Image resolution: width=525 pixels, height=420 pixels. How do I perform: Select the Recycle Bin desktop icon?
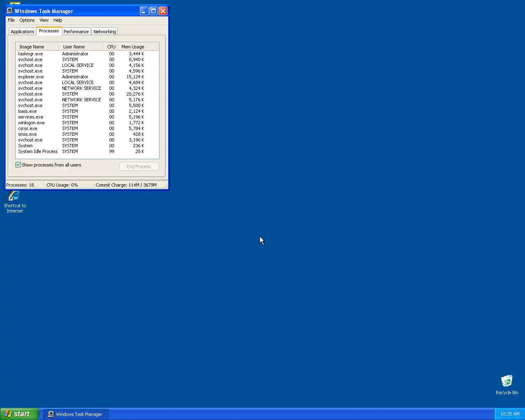pyautogui.click(x=507, y=385)
